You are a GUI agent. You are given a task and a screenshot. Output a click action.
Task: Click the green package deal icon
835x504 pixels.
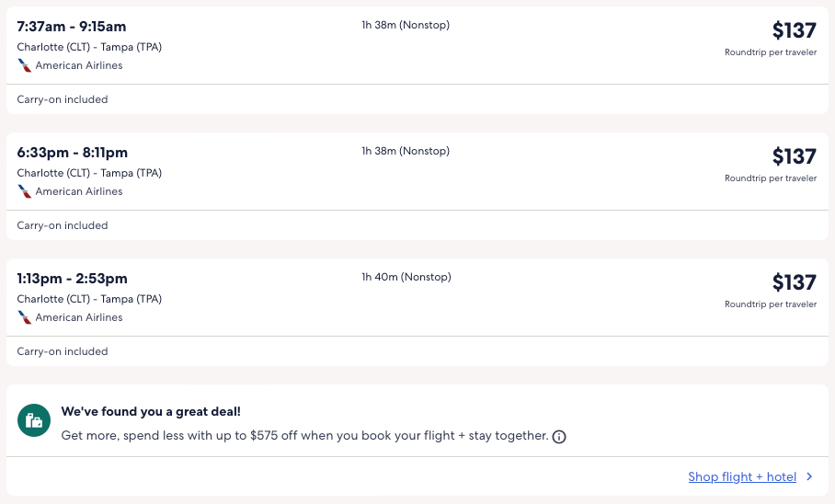coord(34,420)
